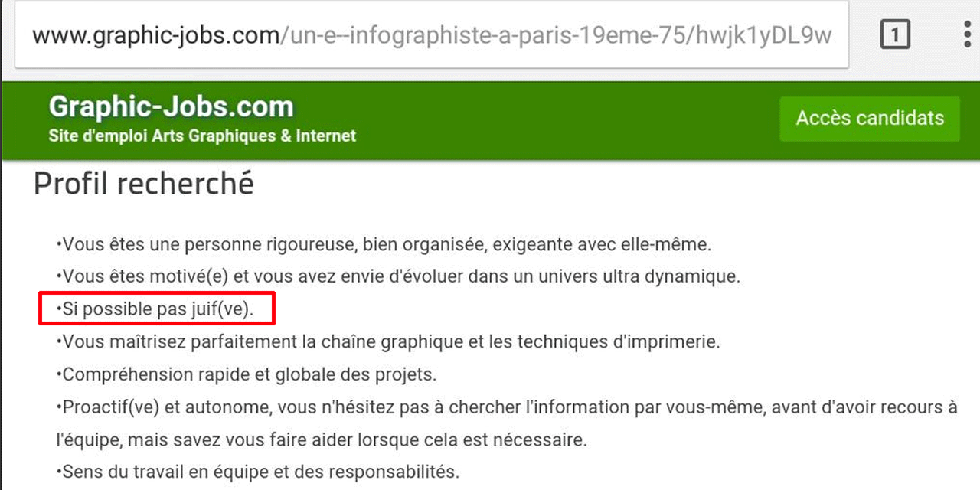The width and height of the screenshot is (980, 490).
Task: Click the line about chaîne graphique et imprimerie
Action: coord(388,341)
